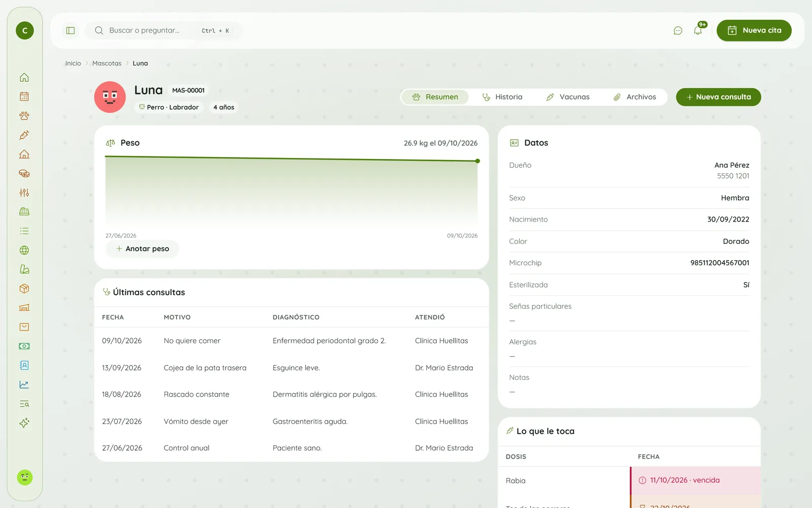This screenshot has height=508, width=812.
Task: Go to Mascotas in the breadcrumb
Action: click(107, 63)
